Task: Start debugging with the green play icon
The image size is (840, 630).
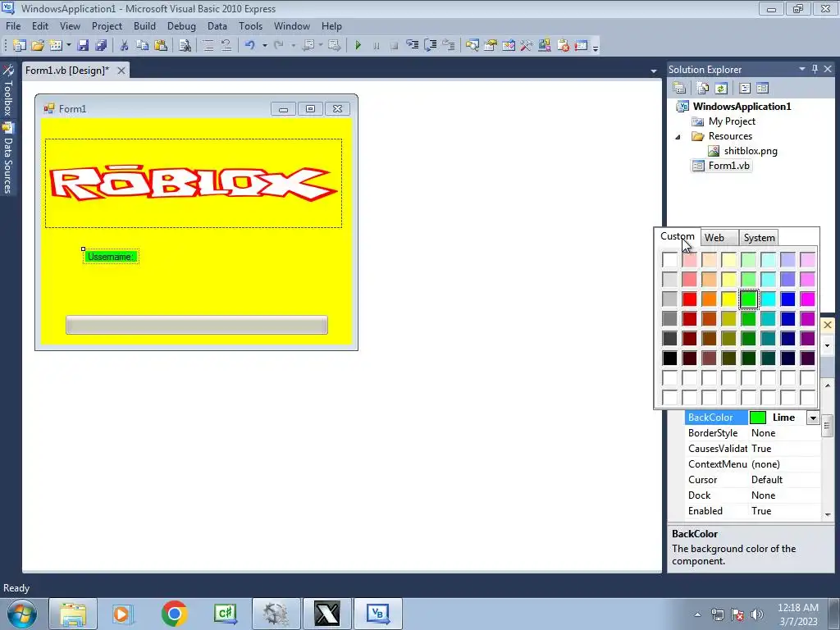Action: [358, 46]
